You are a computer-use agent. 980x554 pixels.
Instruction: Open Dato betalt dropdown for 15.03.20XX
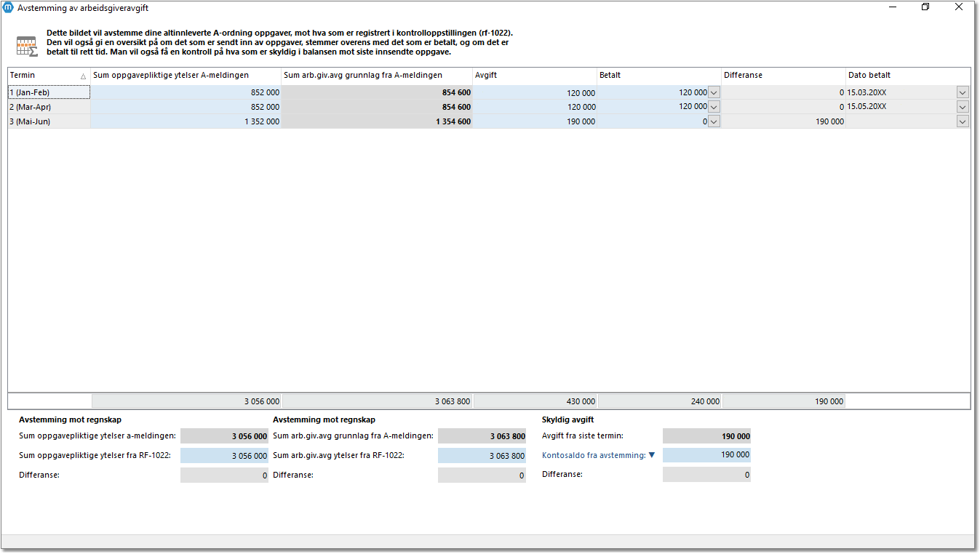click(963, 92)
